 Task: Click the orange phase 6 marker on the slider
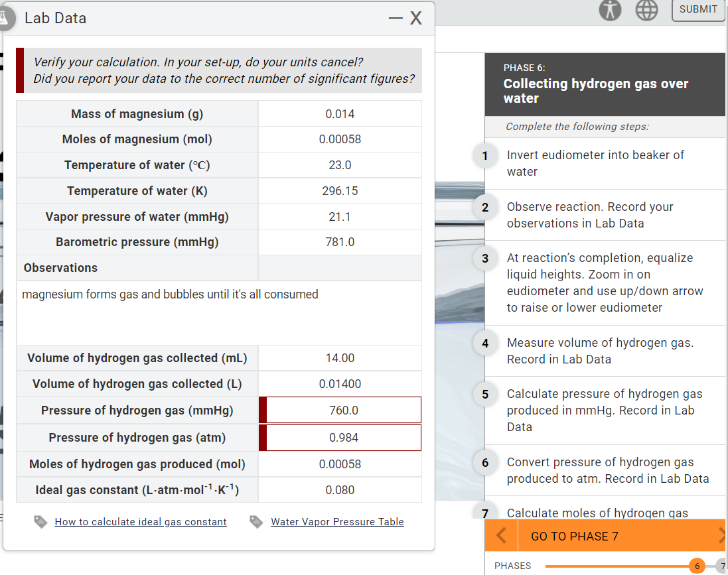coord(695,566)
